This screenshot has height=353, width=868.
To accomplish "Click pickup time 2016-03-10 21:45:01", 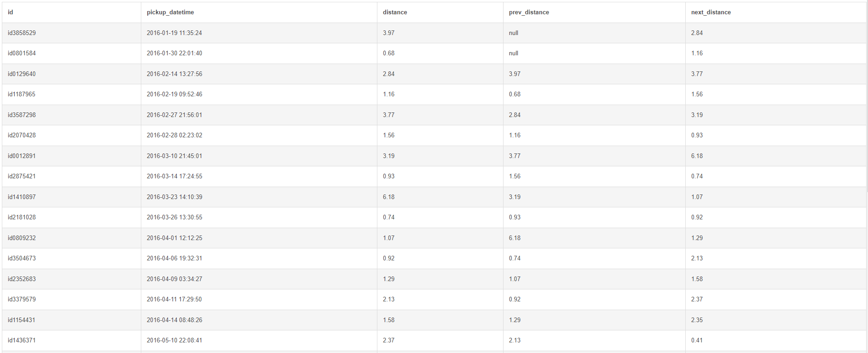I will pyautogui.click(x=174, y=156).
